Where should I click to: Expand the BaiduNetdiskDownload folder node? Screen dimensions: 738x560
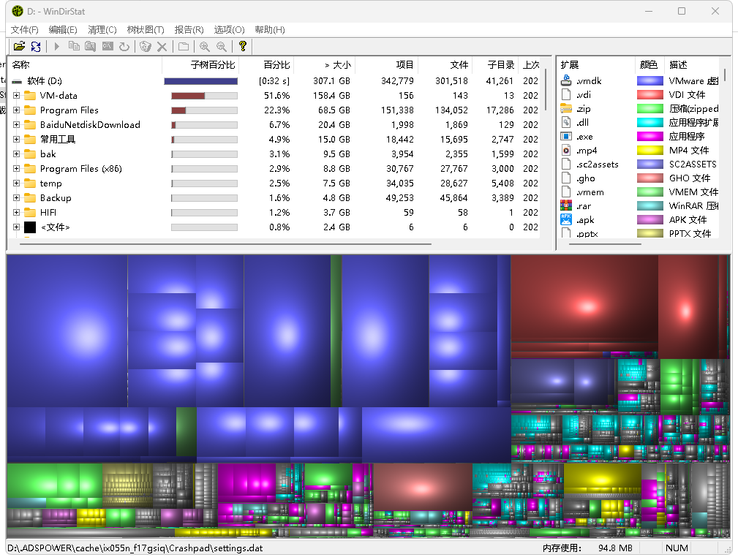click(x=16, y=125)
